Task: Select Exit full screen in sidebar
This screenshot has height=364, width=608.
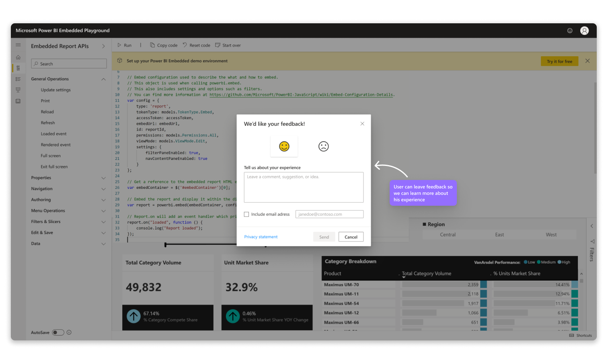Action: click(x=54, y=167)
